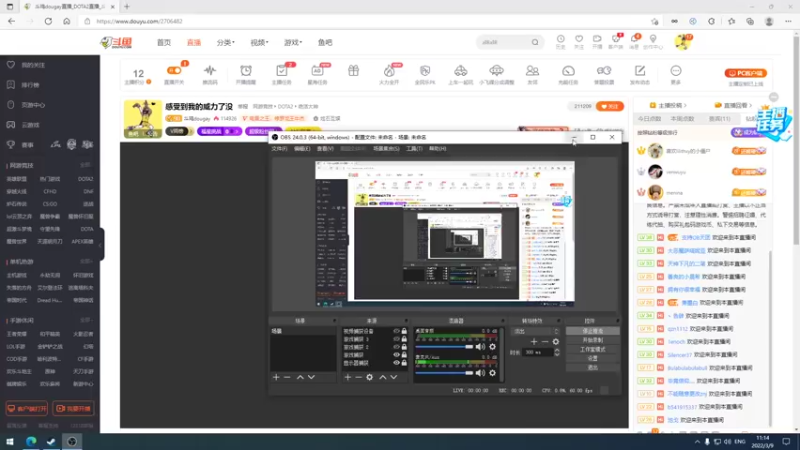Viewport: 800px width, 450px height.
Task: Open Microsoft Edge from the Windows taskbar
Action: (31, 442)
